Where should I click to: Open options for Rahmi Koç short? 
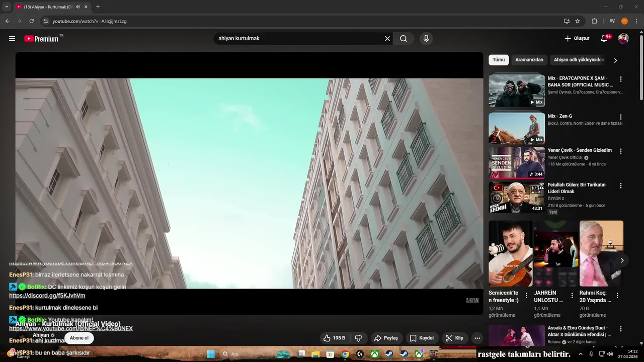click(x=617, y=296)
